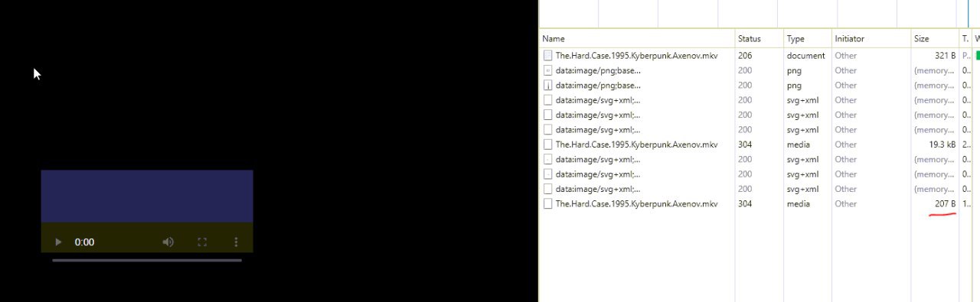Sort the network table by Name column
Image resolution: width=980 pixels, height=302 pixels.
pyautogui.click(x=637, y=38)
